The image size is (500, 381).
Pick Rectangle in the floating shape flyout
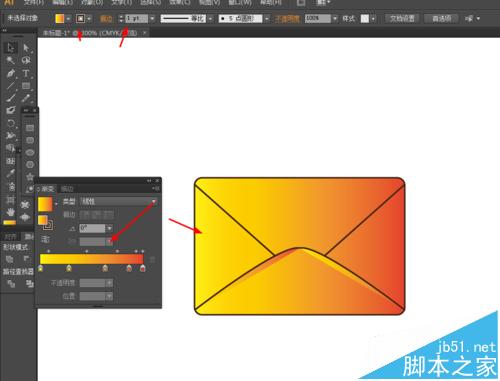coord(30,128)
